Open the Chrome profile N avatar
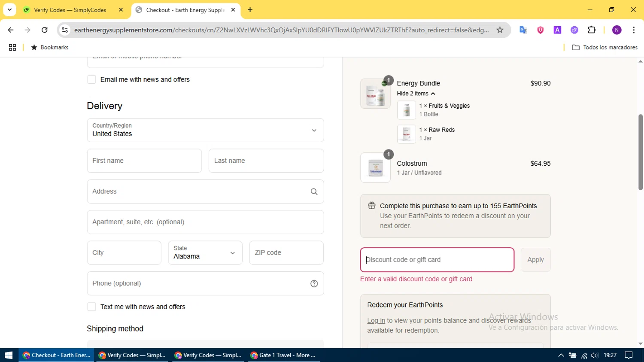 click(x=617, y=30)
